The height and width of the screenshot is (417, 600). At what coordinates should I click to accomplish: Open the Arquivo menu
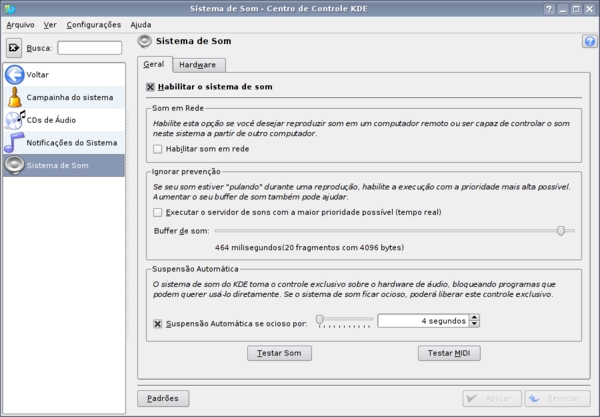click(20, 25)
